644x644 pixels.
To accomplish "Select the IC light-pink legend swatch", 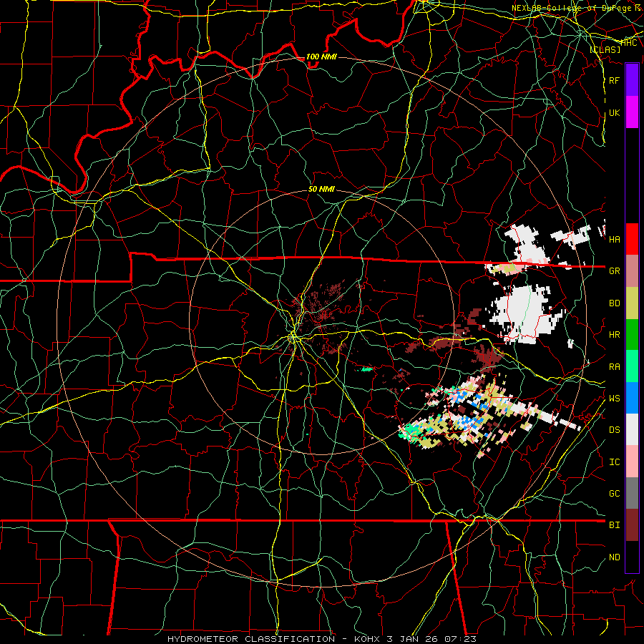I will 632,462.
